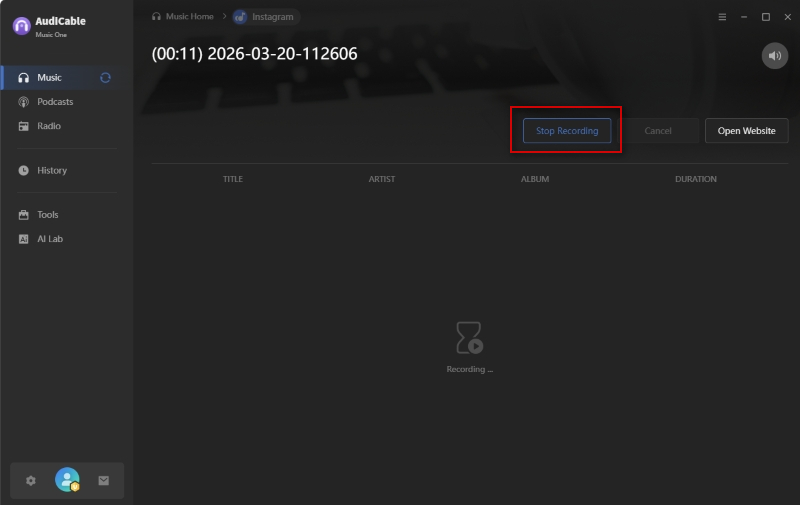
Task: Open the hamburger menu icon
Action: tap(722, 17)
